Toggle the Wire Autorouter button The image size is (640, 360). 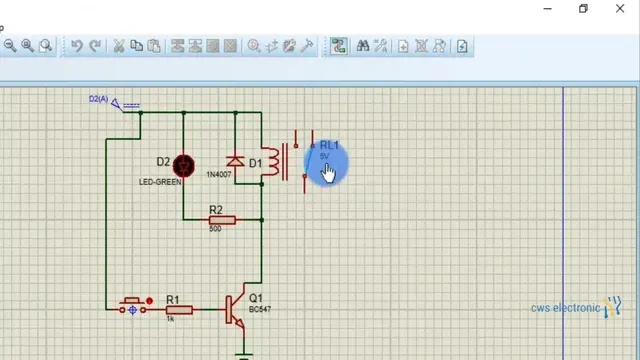(338, 46)
